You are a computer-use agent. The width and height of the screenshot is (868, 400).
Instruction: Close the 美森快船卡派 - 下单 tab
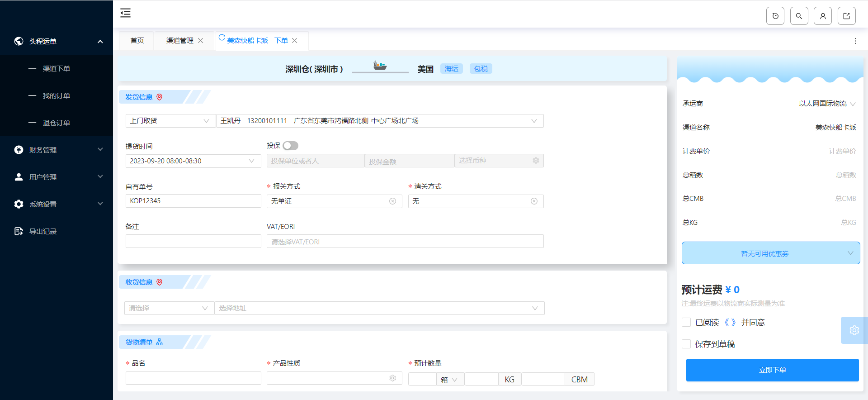295,41
